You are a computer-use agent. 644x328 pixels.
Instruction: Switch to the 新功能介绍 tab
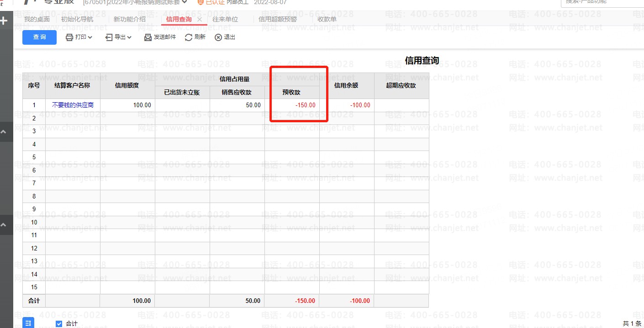point(130,19)
